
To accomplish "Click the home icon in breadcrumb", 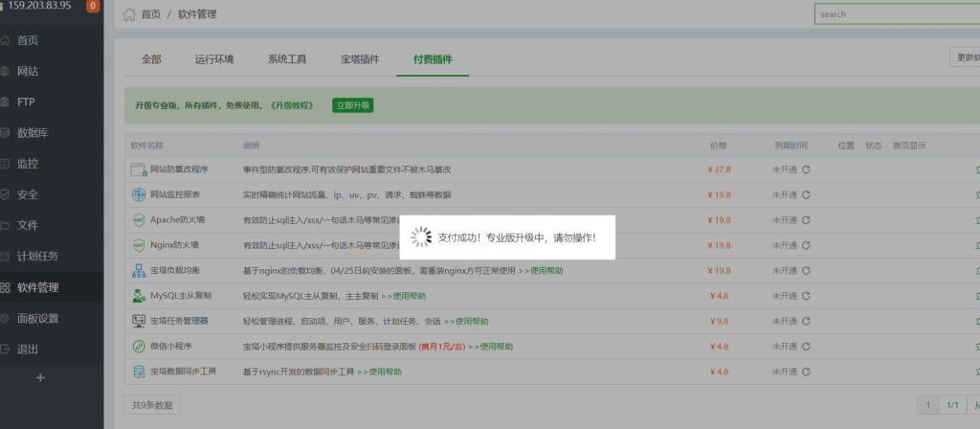I will (129, 14).
